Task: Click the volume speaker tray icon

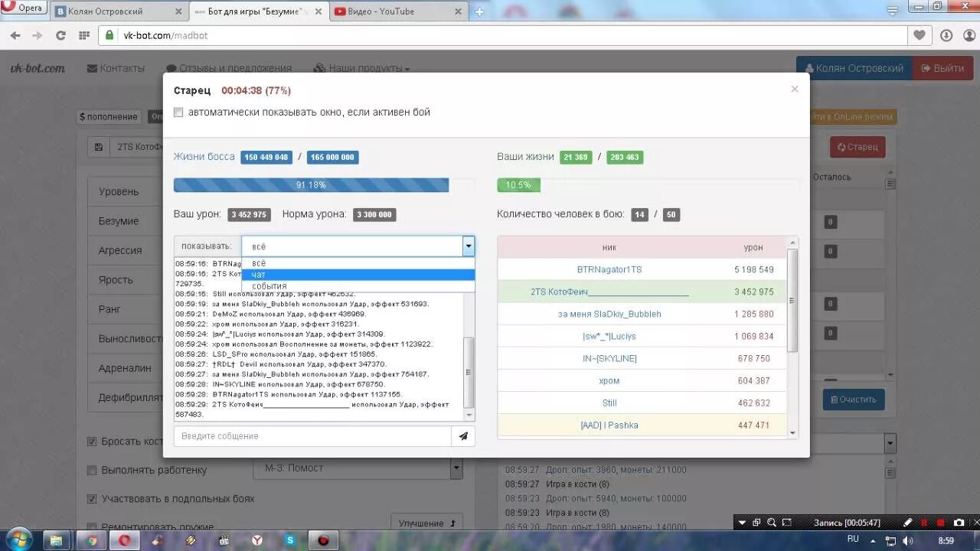Action: [x=908, y=540]
